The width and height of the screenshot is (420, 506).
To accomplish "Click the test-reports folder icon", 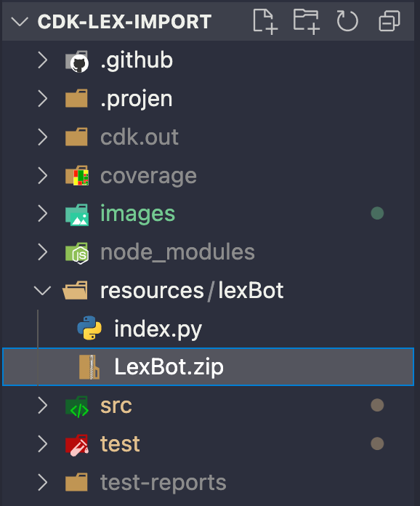I will [x=76, y=482].
